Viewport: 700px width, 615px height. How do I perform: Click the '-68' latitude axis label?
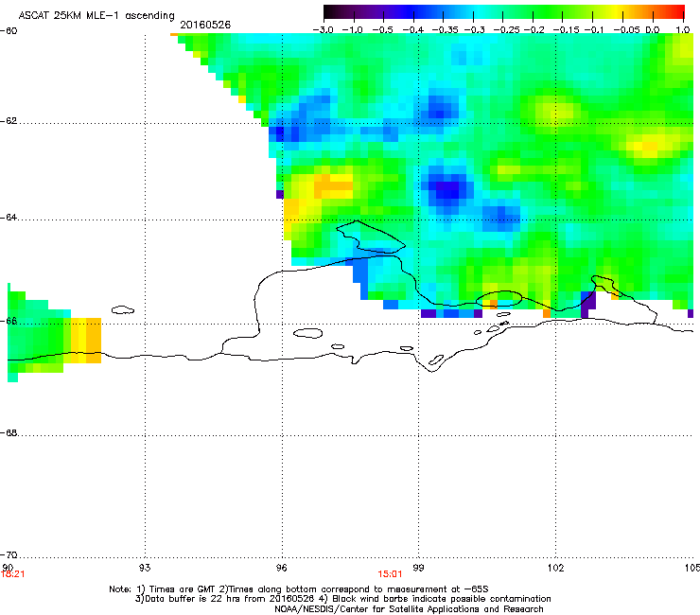(x=9, y=433)
